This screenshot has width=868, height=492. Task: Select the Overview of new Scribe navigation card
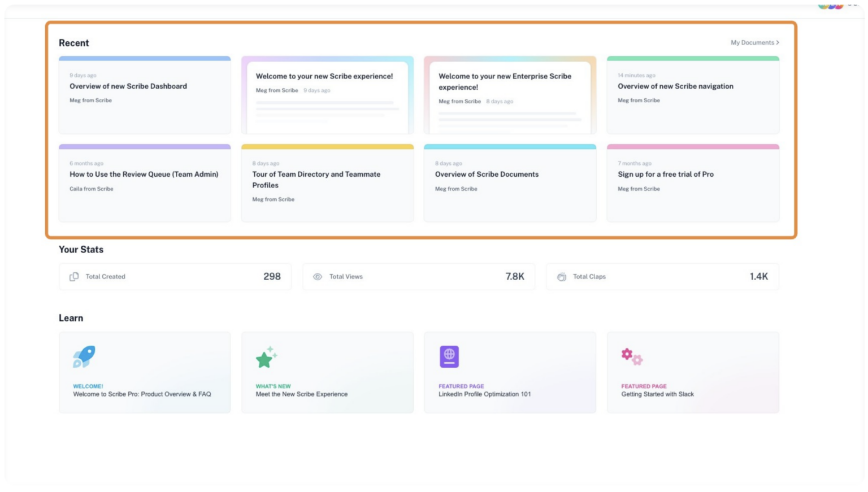(x=693, y=95)
